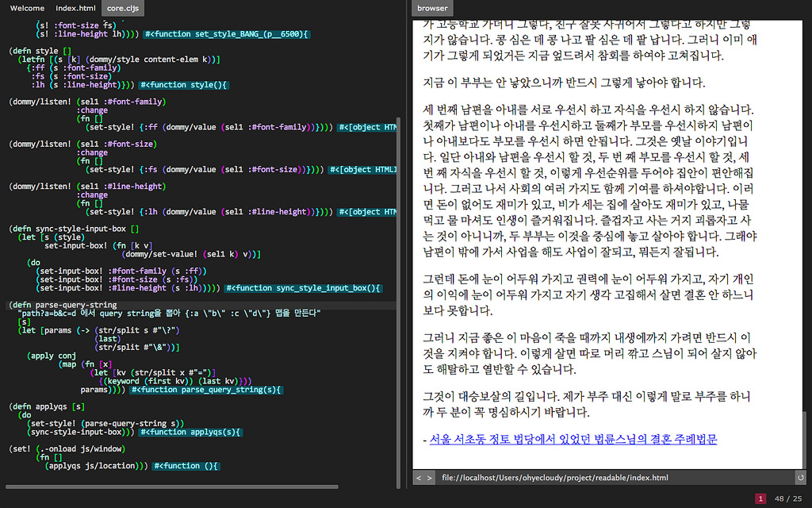Open the blue Korean hyperlink at page bottom

click(573, 438)
